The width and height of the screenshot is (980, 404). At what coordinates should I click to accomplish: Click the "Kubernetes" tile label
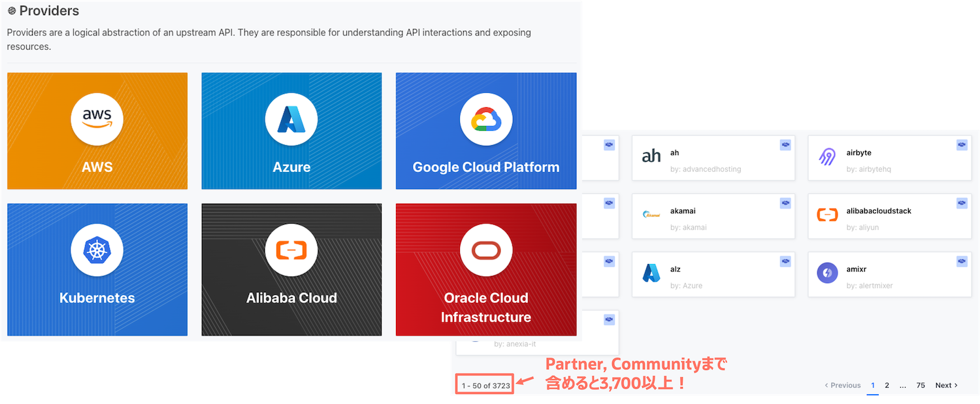(x=97, y=297)
